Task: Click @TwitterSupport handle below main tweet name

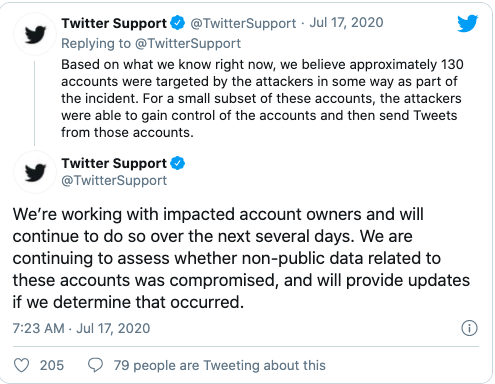Action: pos(114,180)
